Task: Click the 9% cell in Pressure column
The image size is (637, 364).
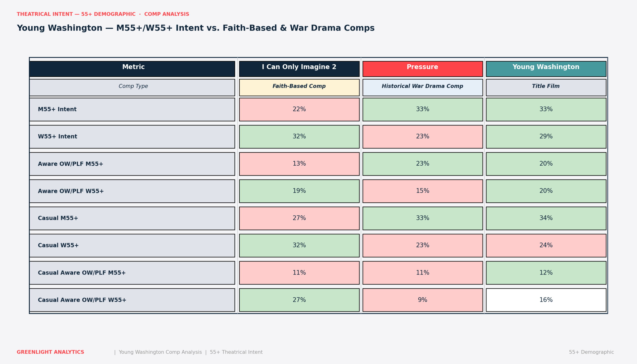Action: [423, 300]
